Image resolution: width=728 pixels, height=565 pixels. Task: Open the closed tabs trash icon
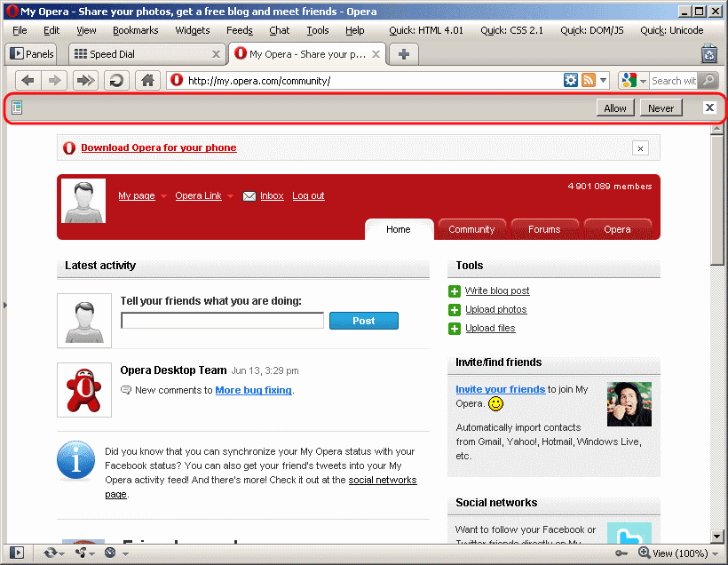709,54
